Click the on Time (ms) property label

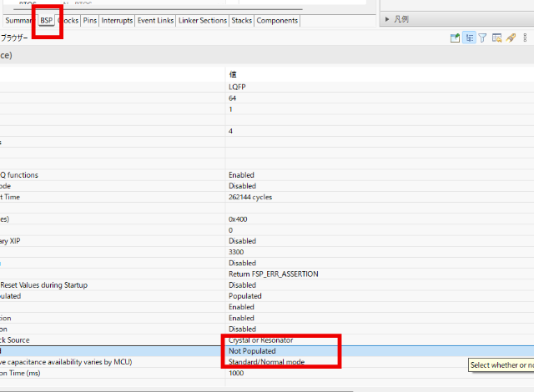click(20, 373)
